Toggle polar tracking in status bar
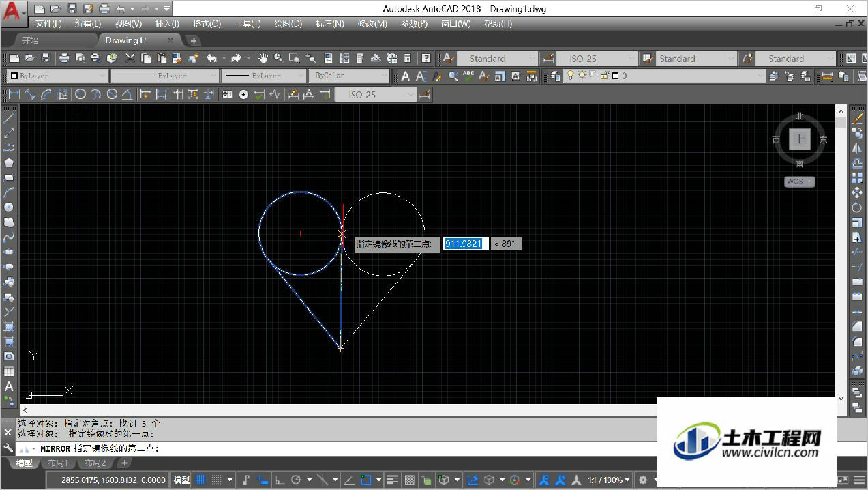 pyautogui.click(x=296, y=480)
